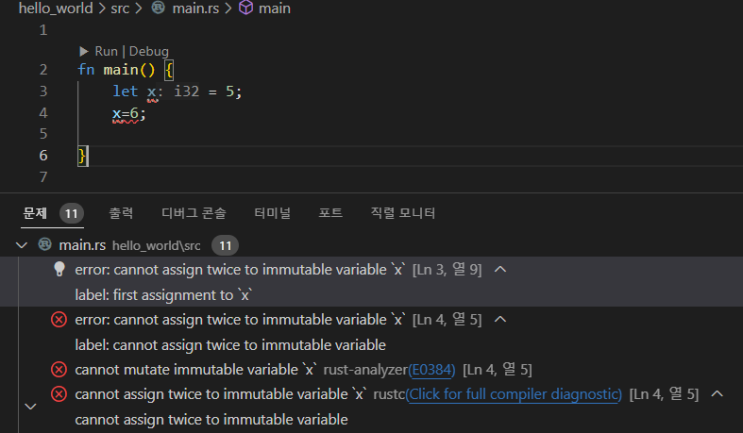Switch to the 문제 (Problems) tab
The height and width of the screenshot is (433, 743).
point(35,213)
